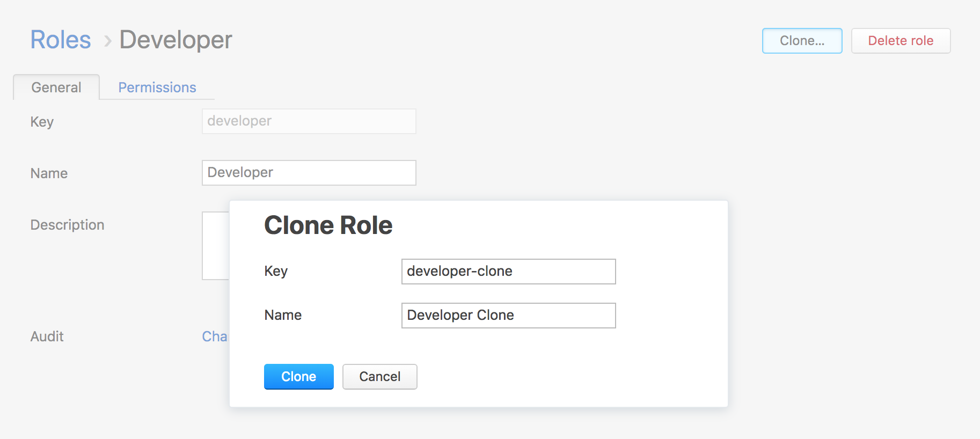Click the 'Clone Role' dialog heading

coord(328,225)
